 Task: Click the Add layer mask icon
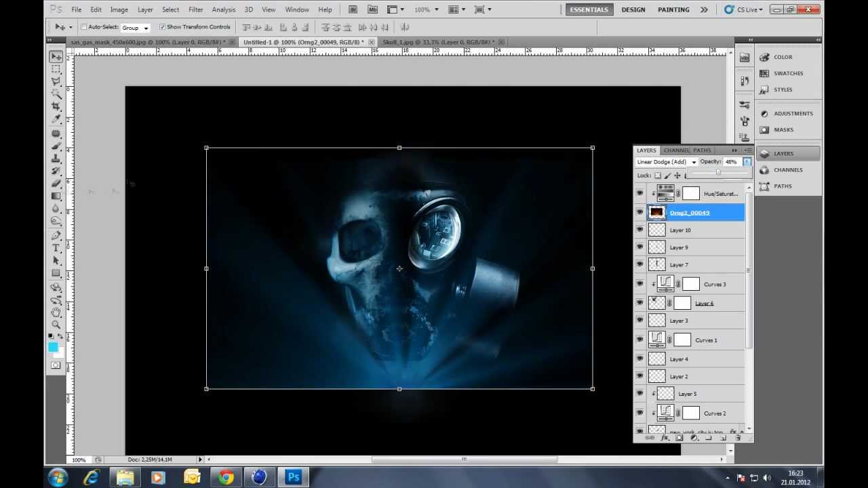click(x=679, y=438)
